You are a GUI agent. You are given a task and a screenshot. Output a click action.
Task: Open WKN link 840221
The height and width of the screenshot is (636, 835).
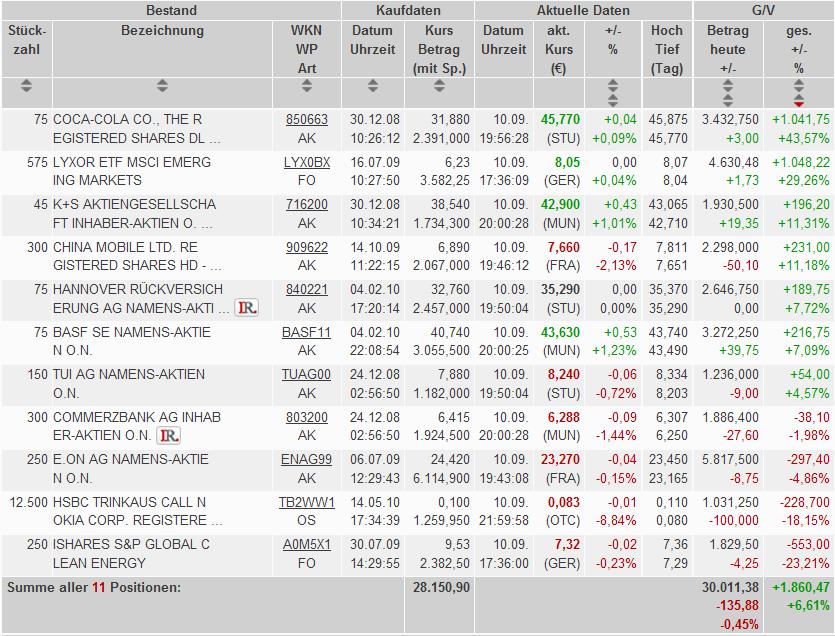[307, 290]
